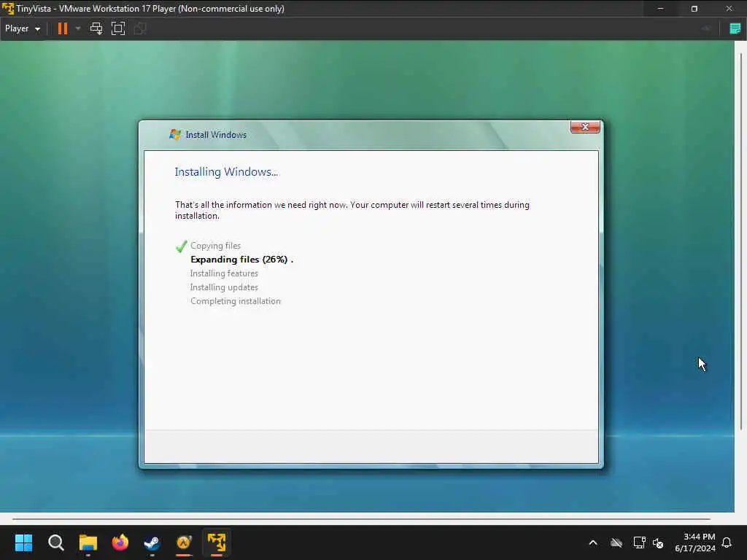
Task: Close the Install Windows dialog
Action: tap(585, 127)
